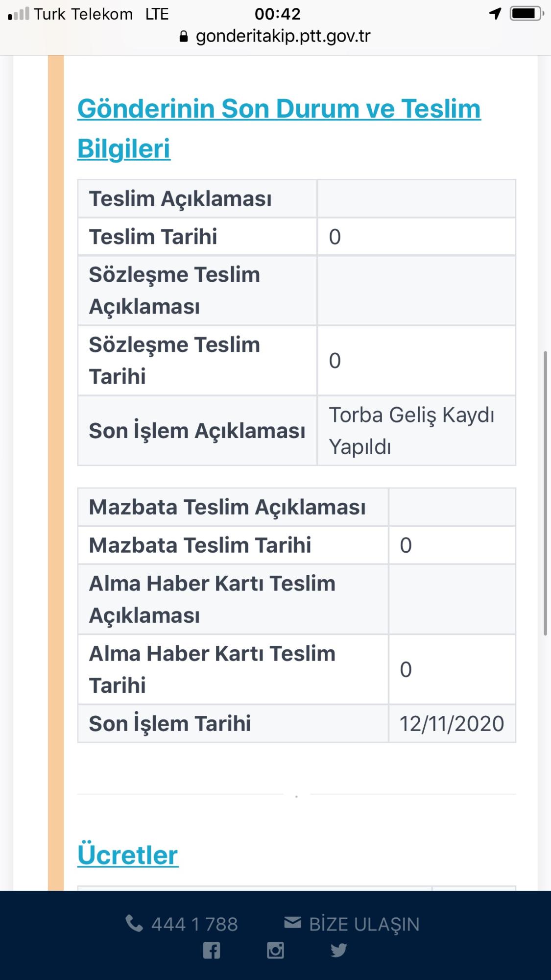This screenshot has width=551, height=980.
Task: Tap the phone icon beside 444 1 788
Action: pos(134,924)
